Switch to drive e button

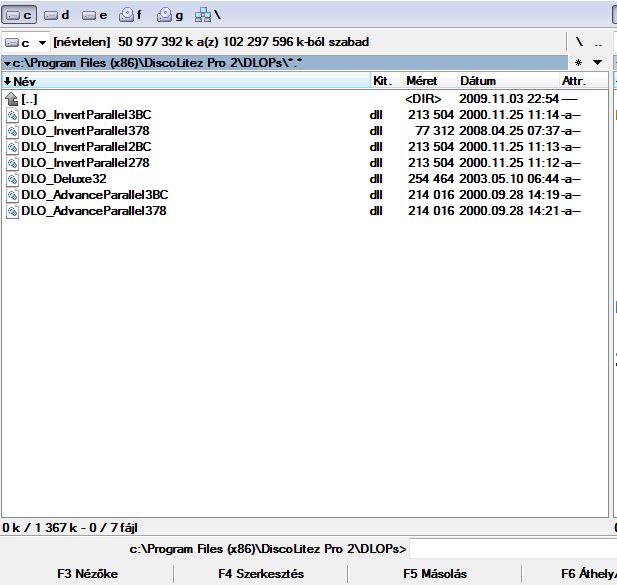tap(94, 15)
